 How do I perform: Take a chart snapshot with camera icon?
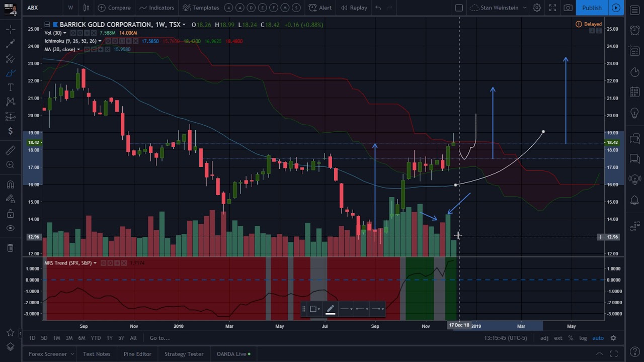click(568, 8)
